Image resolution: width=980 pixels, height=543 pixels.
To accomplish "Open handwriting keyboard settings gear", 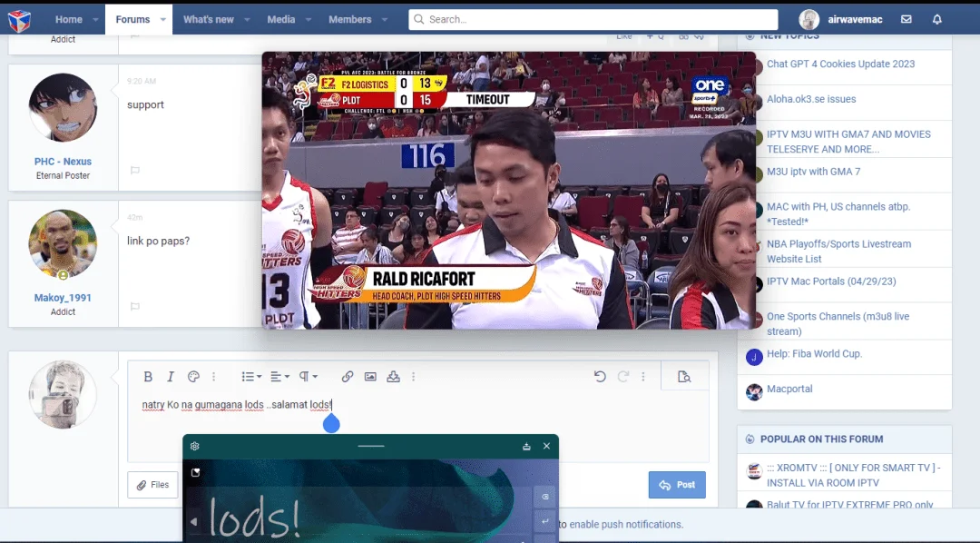I will point(195,446).
